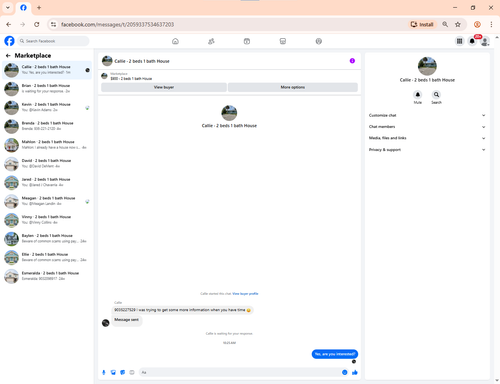Bookmark this page with the star icon
Image resolution: width=500 pixels, height=384 pixels.
point(458,24)
